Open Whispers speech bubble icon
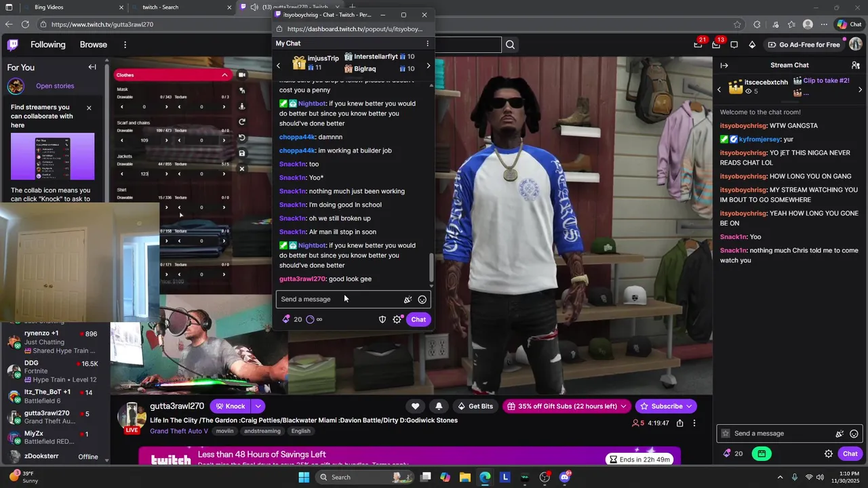The image size is (868, 488). [734, 45]
